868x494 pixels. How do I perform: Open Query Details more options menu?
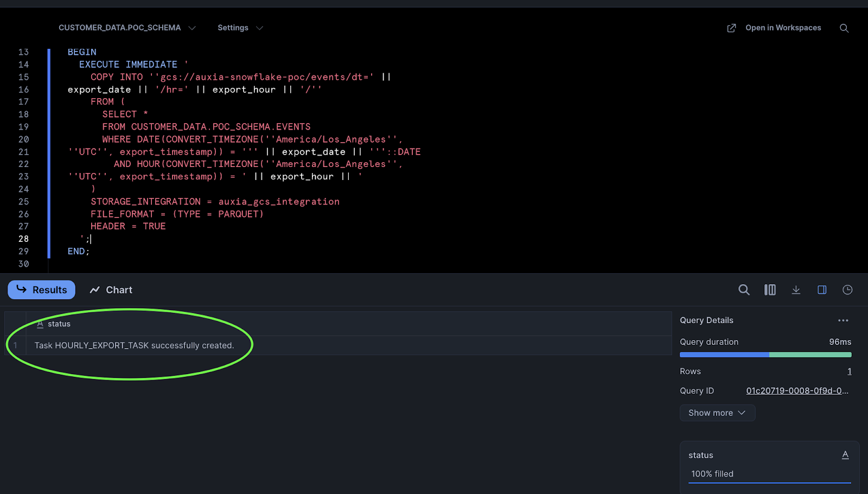pos(843,320)
